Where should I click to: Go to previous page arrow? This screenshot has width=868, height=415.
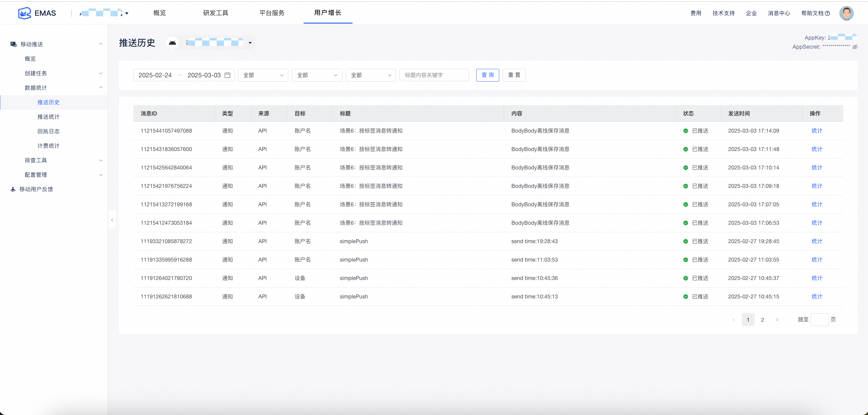tap(734, 320)
